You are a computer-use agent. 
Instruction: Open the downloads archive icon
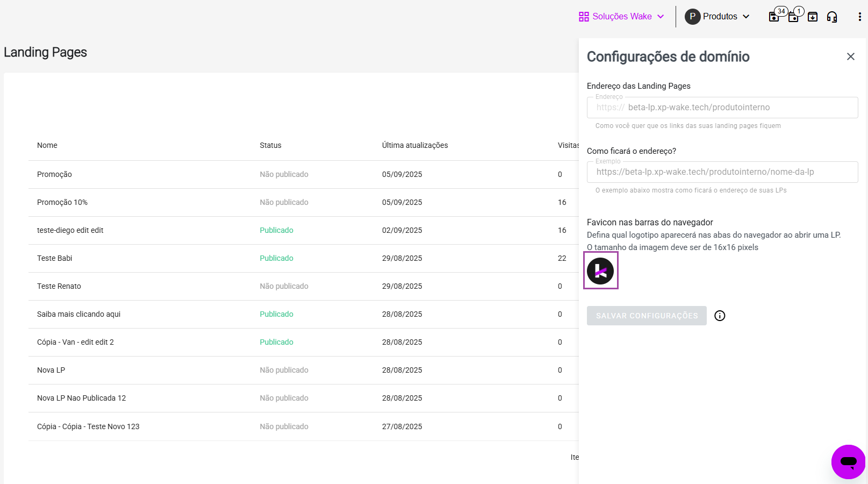coord(813,17)
